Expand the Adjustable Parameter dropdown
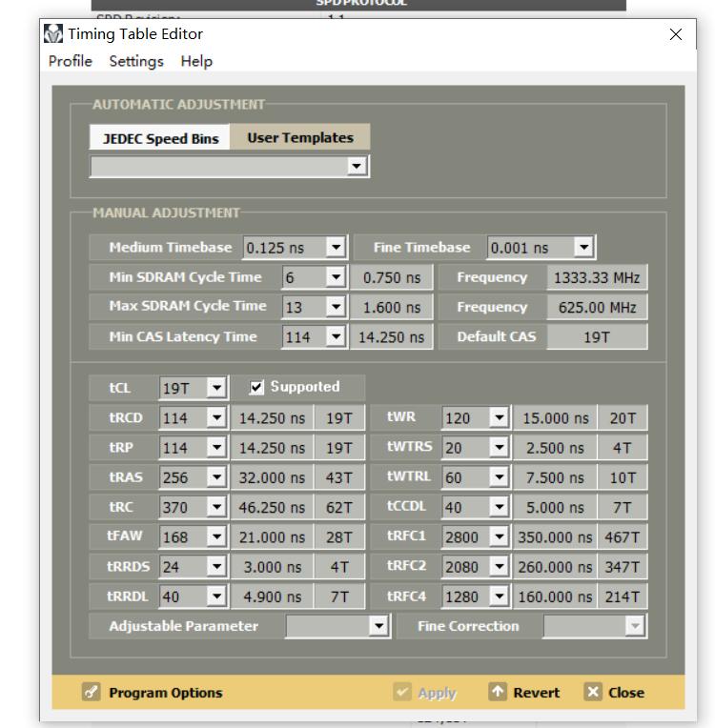 click(379, 626)
